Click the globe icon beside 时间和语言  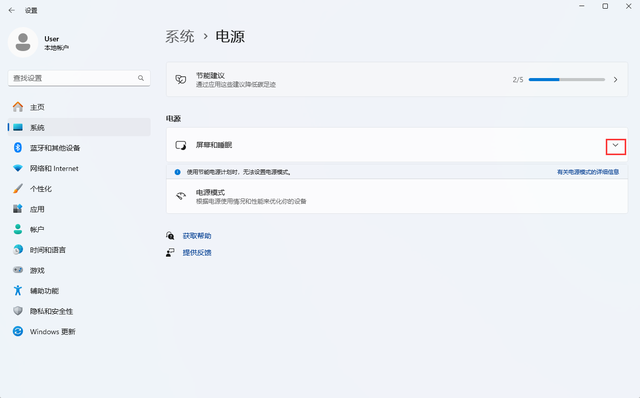(x=18, y=249)
